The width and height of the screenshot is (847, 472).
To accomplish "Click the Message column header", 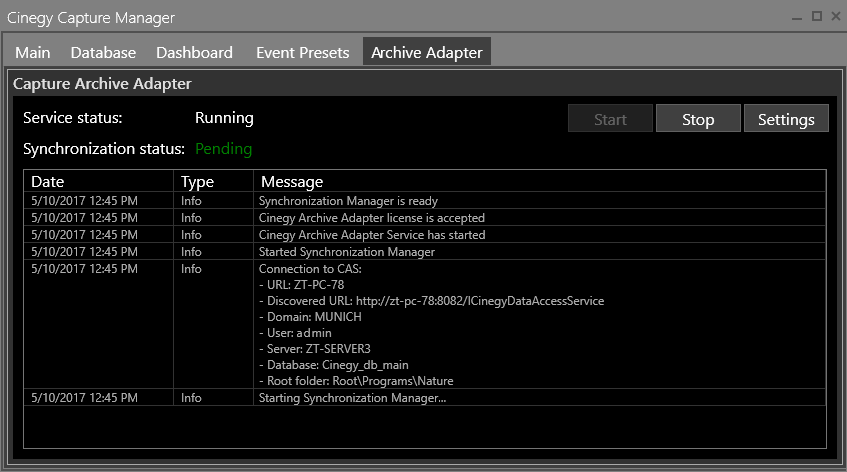I will click(540, 181).
